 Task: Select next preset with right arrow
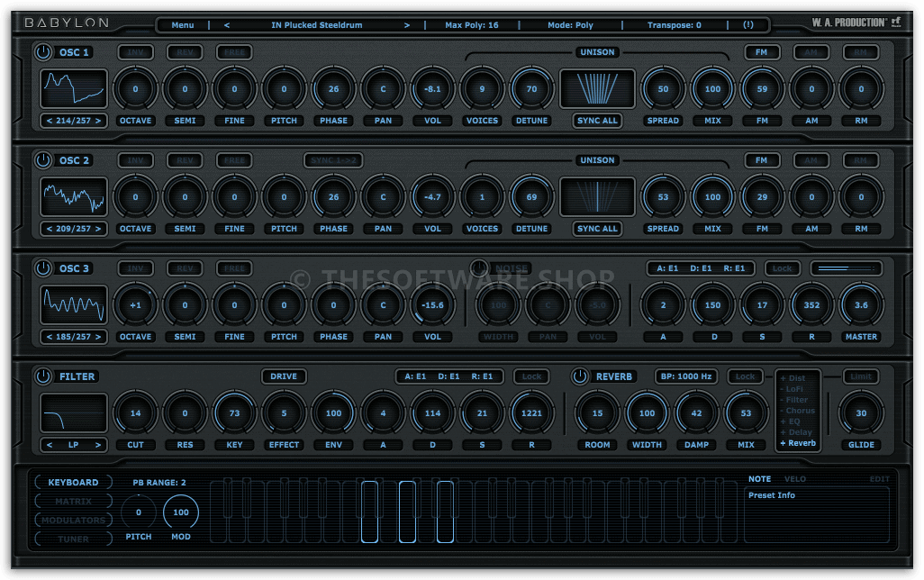pos(406,24)
